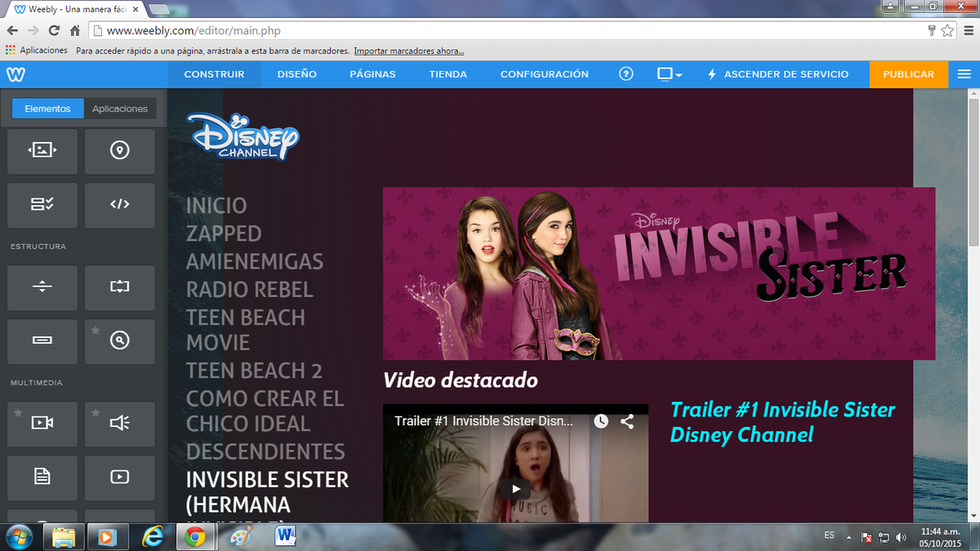Select the Map element icon

click(120, 151)
